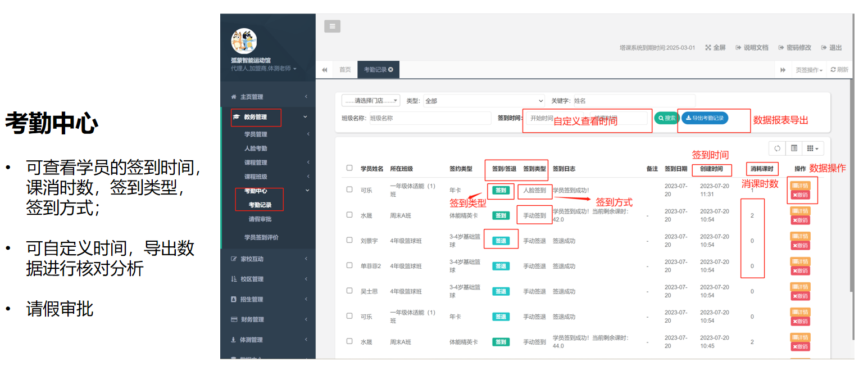Toggle table card view icon

pos(794,148)
